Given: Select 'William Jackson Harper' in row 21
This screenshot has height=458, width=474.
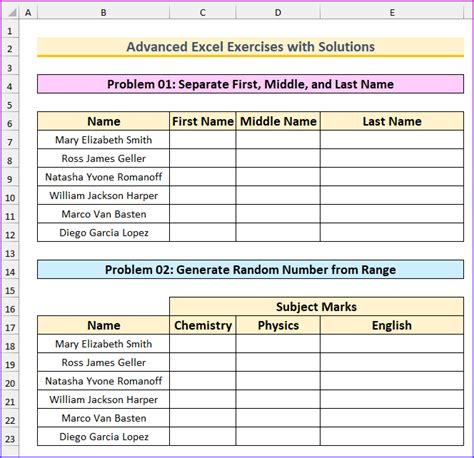Looking at the screenshot, I should [103, 399].
